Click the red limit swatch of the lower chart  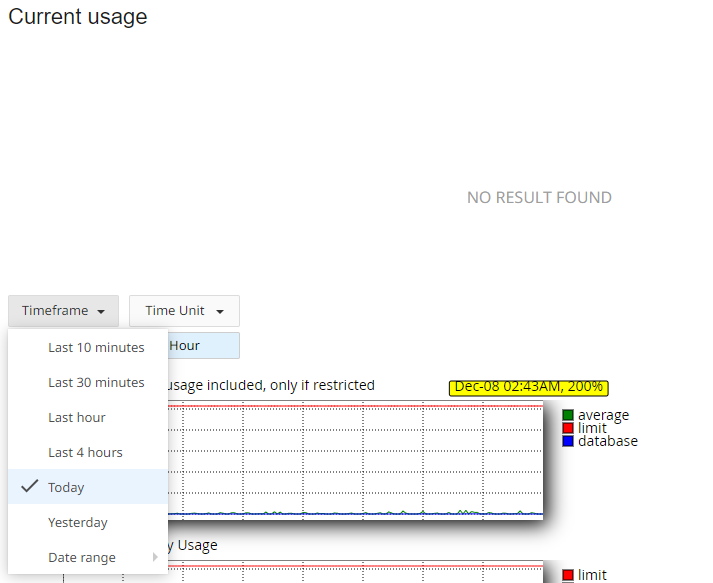(568, 575)
